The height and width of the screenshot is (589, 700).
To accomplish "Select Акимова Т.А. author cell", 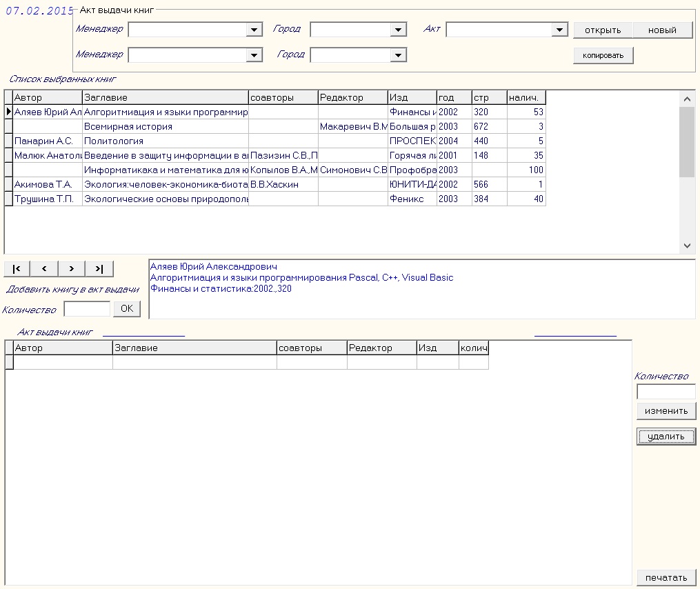I will click(48, 184).
